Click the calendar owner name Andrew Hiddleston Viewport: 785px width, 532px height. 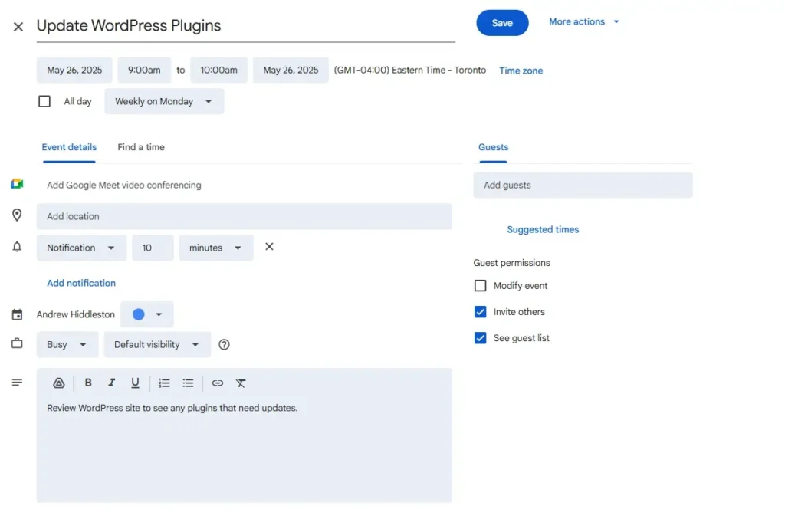[x=76, y=314]
